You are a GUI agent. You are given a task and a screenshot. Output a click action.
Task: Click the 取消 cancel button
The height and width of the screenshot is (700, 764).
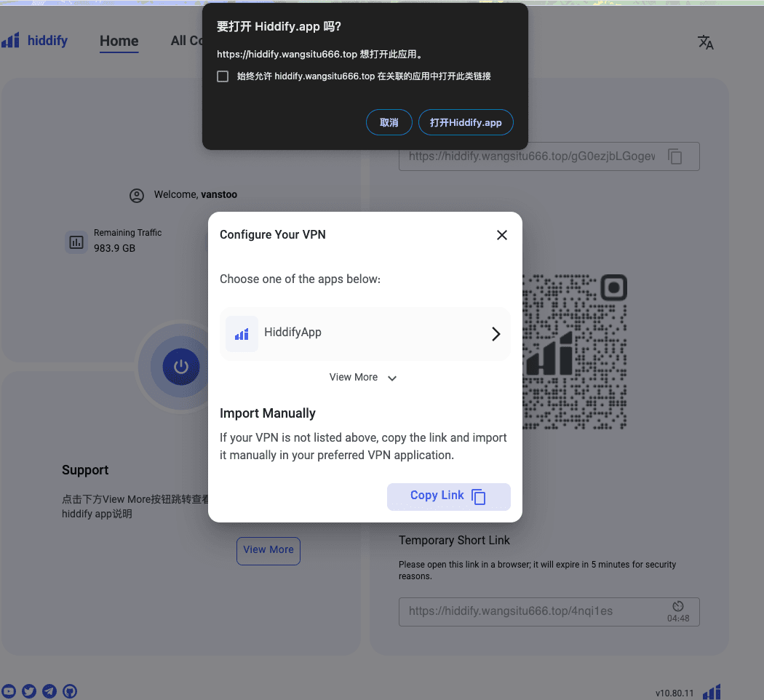pyautogui.click(x=389, y=122)
